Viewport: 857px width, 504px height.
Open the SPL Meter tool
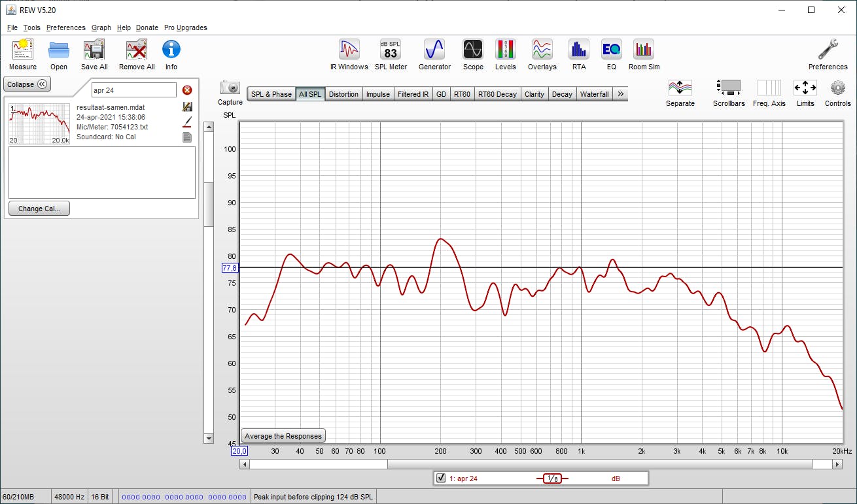391,50
